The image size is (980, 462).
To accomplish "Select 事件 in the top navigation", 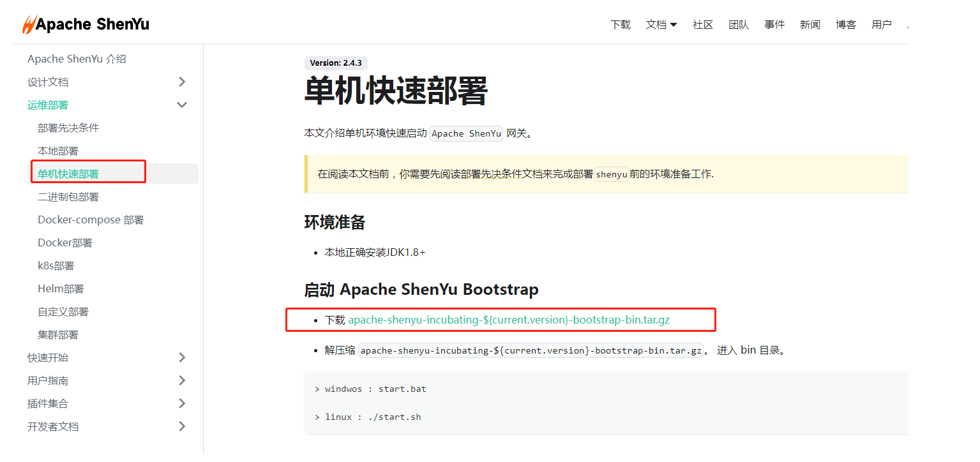I will [774, 25].
